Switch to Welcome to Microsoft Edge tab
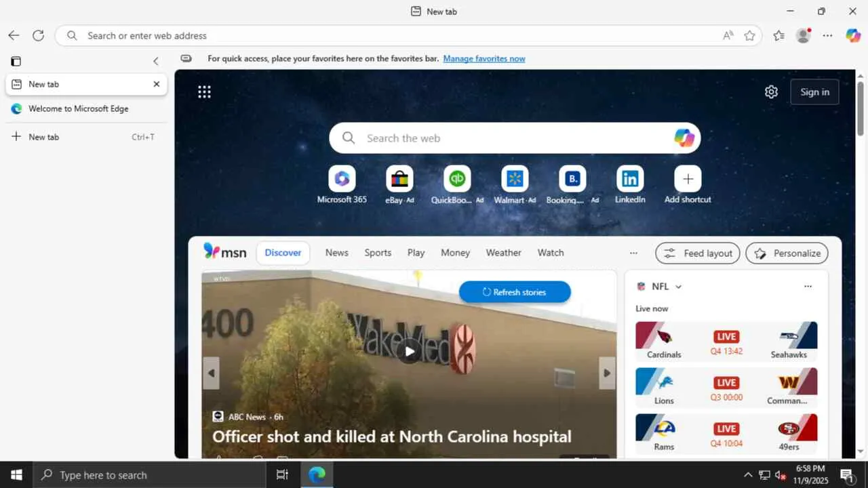This screenshot has height=488, width=868. point(86,108)
